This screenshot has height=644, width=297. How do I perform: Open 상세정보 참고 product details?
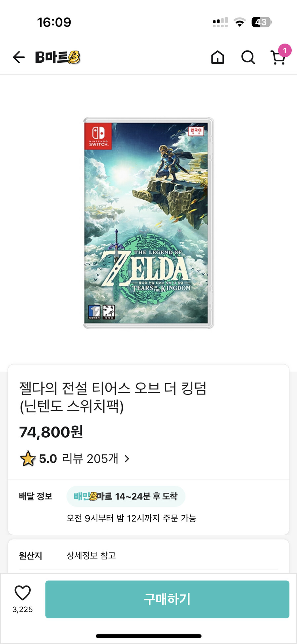[x=91, y=556]
